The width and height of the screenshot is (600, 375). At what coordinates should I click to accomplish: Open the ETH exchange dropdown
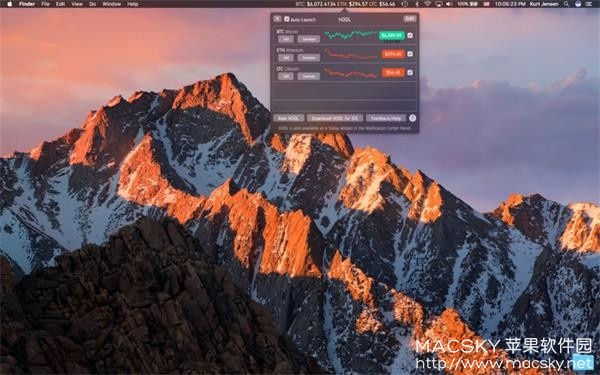[x=308, y=58]
